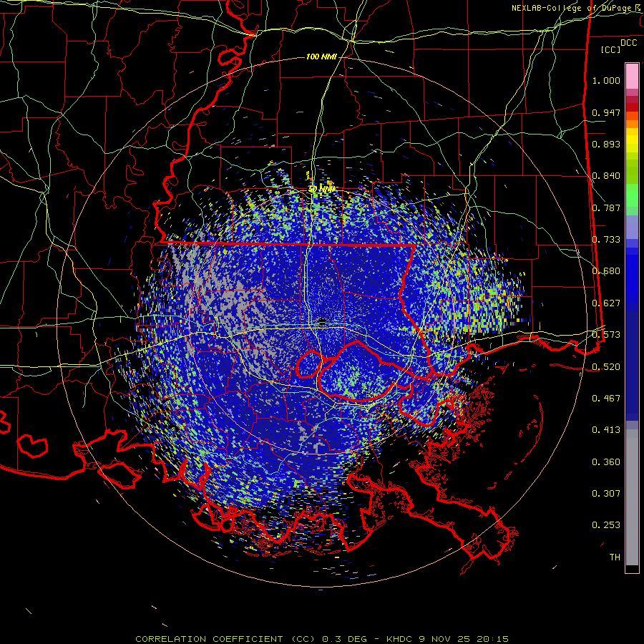The image size is (644, 644).
Task: Click the 20:15 time stamp in caption
Action: point(492,639)
